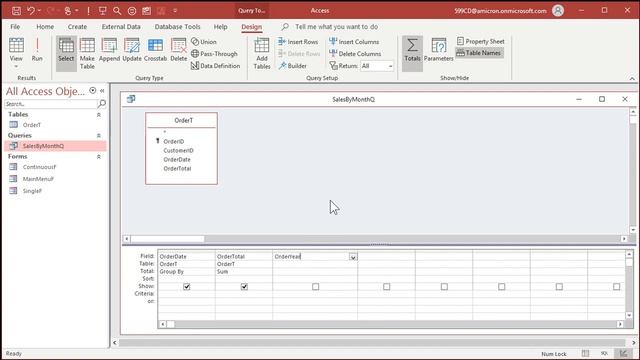This screenshot has height=360, width=640.
Task: Switch to the Create tab
Action: (77, 27)
